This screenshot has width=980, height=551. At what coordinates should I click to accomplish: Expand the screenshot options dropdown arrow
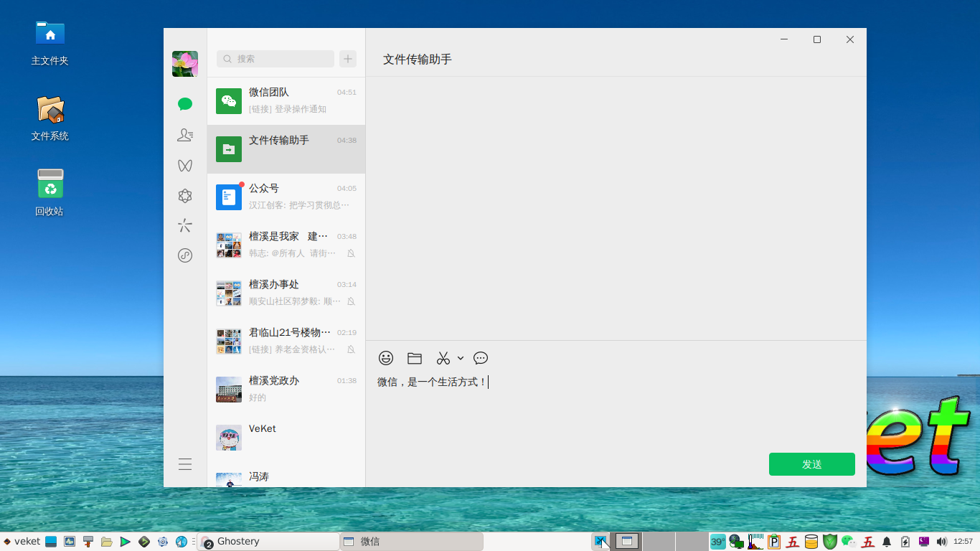(461, 358)
